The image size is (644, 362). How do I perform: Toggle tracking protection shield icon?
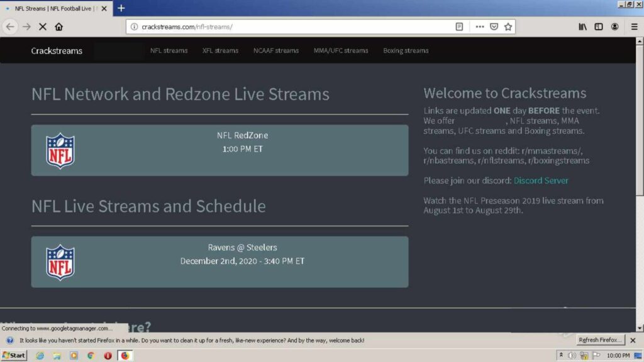pyautogui.click(x=494, y=26)
